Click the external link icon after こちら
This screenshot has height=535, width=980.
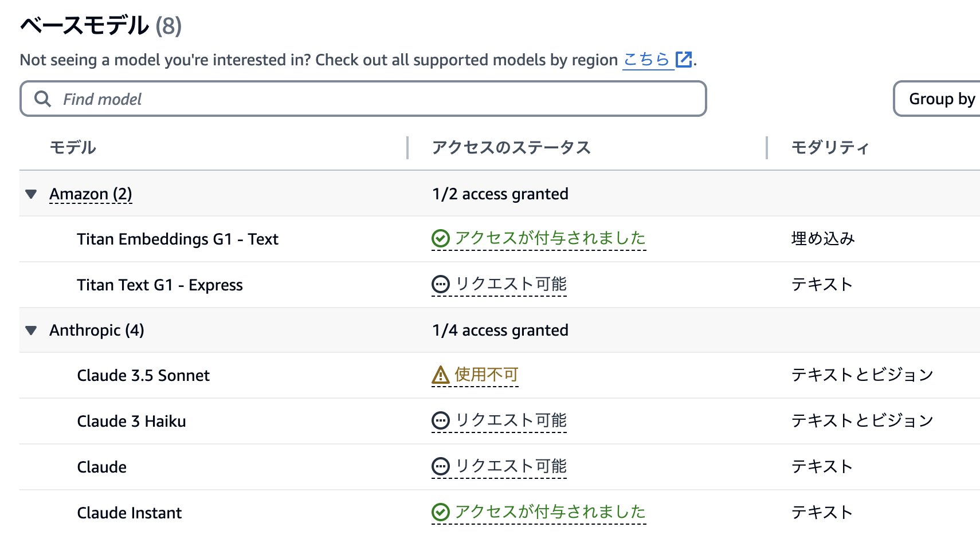coord(684,59)
